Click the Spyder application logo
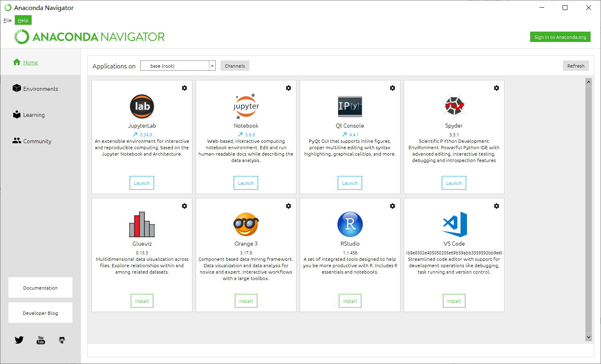This screenshot has height=364, width=601. tap(454, 106)
